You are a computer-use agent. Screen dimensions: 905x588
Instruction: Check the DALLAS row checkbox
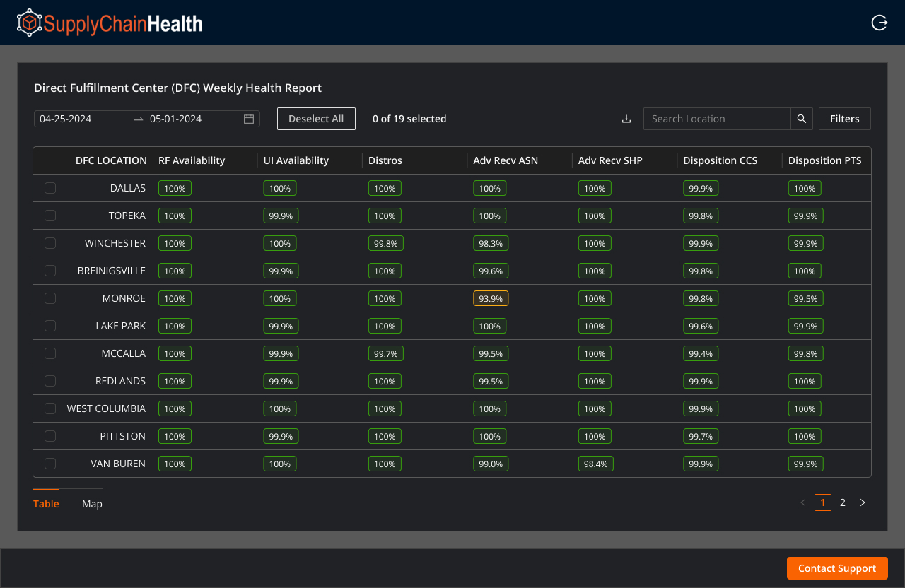50,188
